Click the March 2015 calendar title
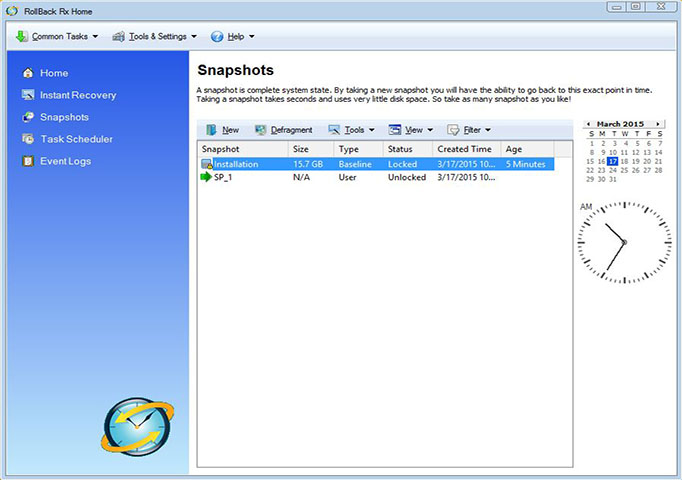The height and width of the screenshot is (480, 682). 620,124
